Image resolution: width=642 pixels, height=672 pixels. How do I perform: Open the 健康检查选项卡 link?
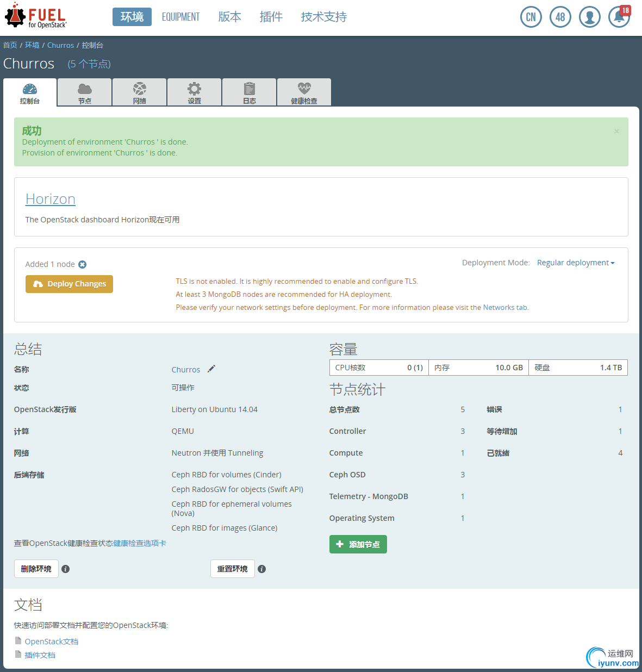[140, 543]
